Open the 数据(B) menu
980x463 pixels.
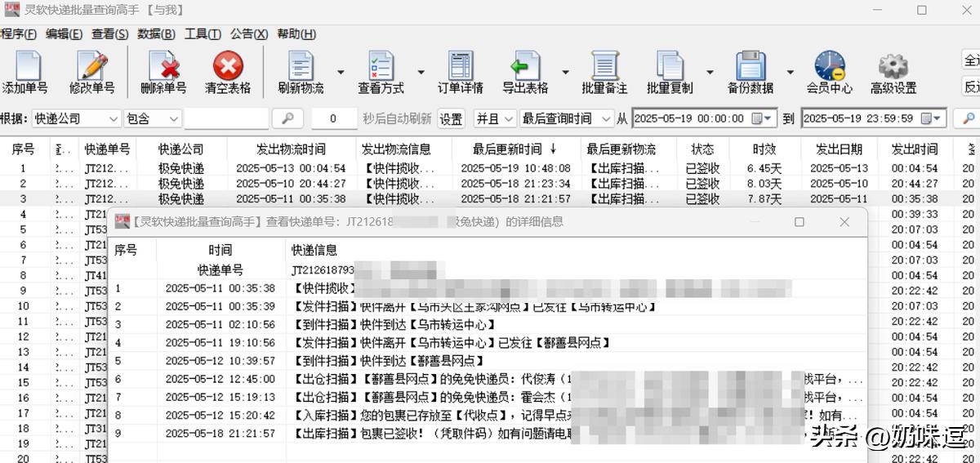click(156, 33)
